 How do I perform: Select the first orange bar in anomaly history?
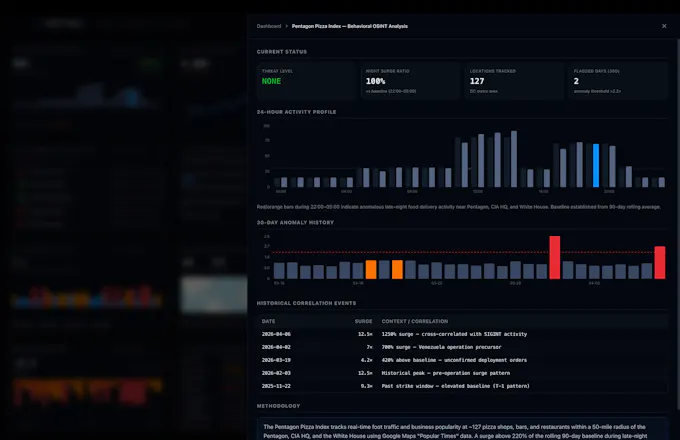[371, 270]
